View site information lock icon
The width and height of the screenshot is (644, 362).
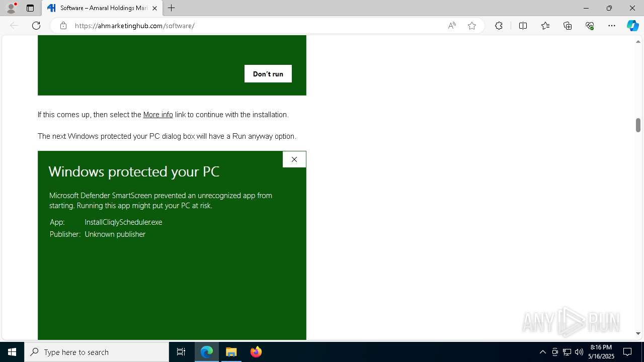(63, 26)
